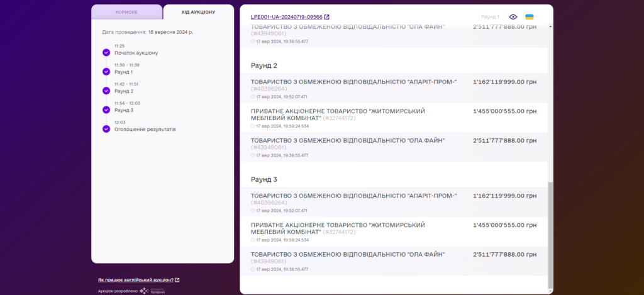
Task: Switch to the КОРИСНЕ tab
Action: [126, 12]
